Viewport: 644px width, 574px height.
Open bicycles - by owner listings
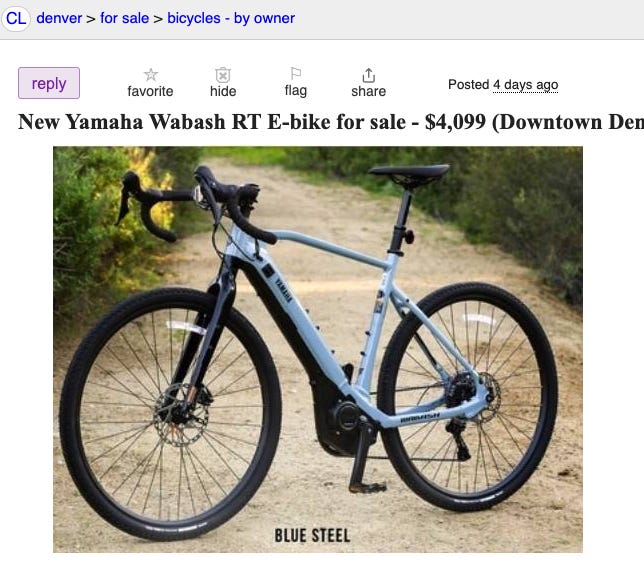(x=231, y=18)
